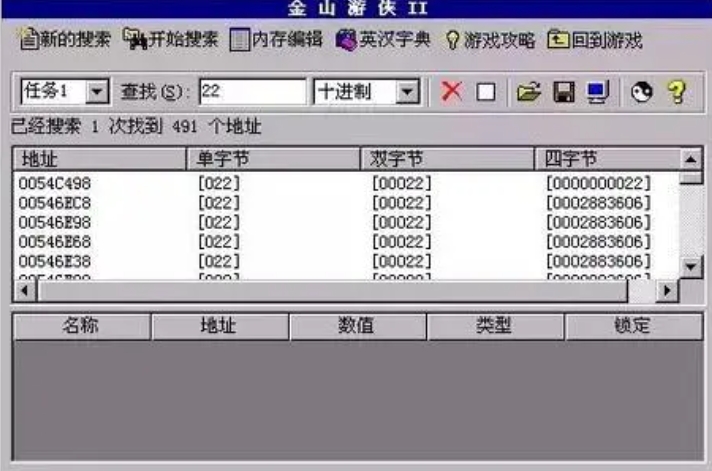
Task: Click the 双字节 column header
Action: coord(447,159)
